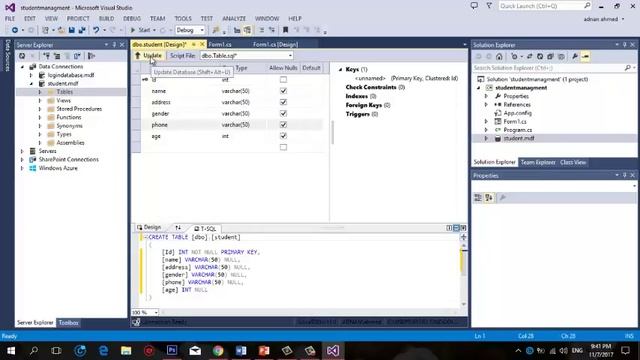Collapse the student.mdf database node
This screenshot has width=640, height=360.
click(31, 84)
